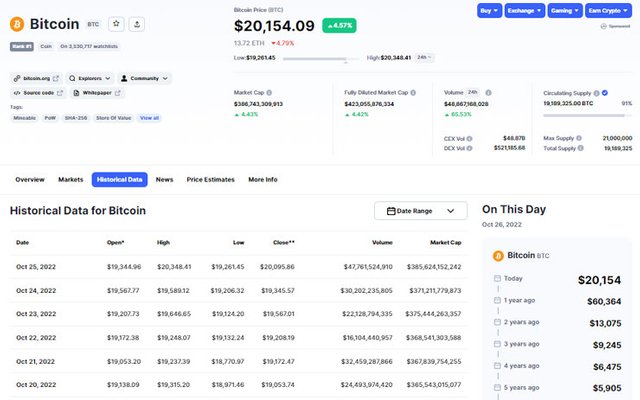The width and height of the screenshot is (640, 400).
Task: Click calendar icon beside 1 year ago
Action: [x=497, y=300]
